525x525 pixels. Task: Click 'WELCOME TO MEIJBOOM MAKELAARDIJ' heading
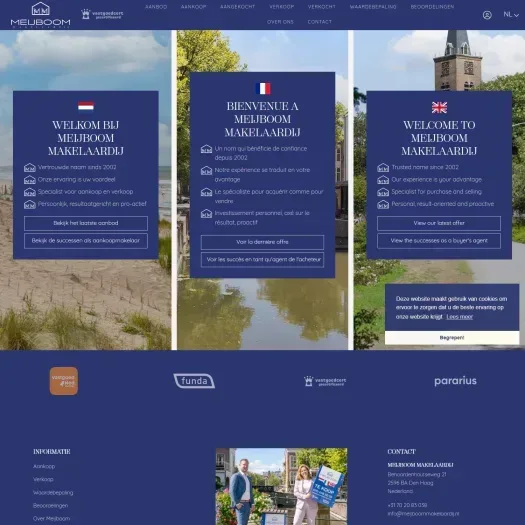click(439, 138)
